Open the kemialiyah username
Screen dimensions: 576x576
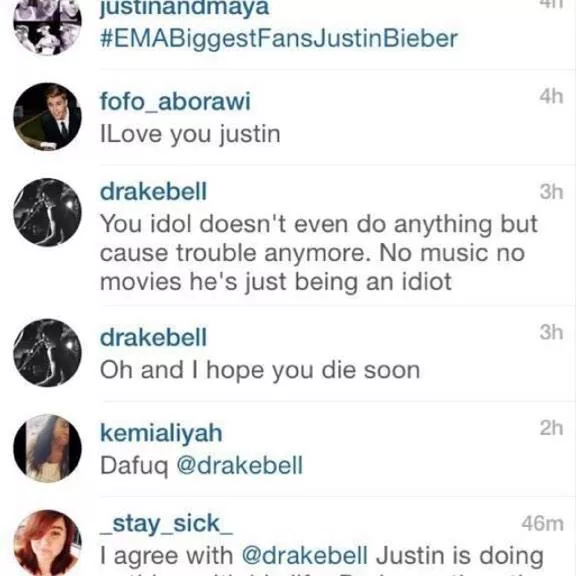click(161, 433)
